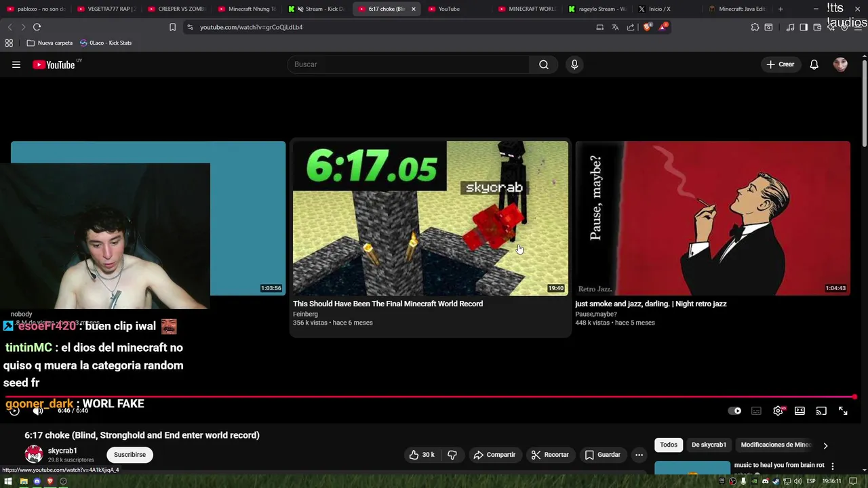Go to YouTube home via logo
Screen dimensions: 868x488
click(x=54, y=64)
